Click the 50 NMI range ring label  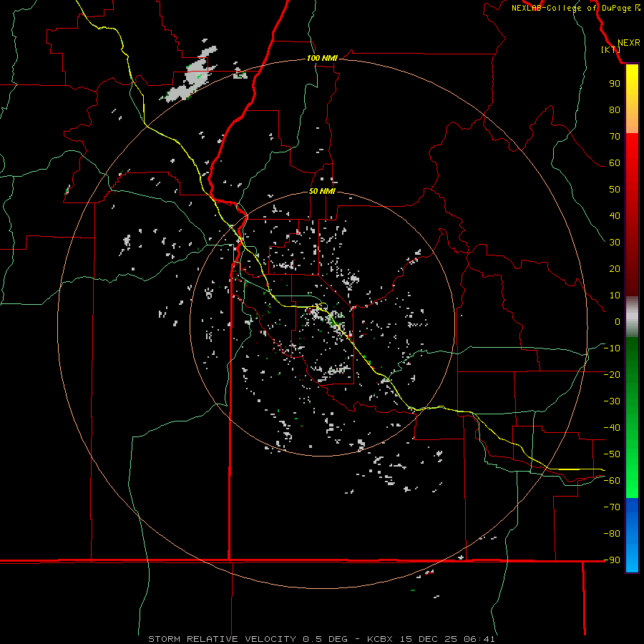pos(322,191)
